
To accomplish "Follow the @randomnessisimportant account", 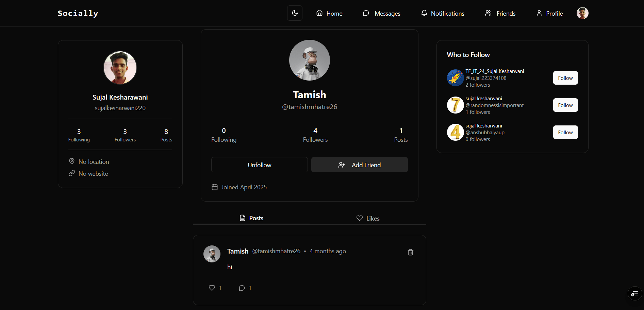I will [x=565, y=105].
